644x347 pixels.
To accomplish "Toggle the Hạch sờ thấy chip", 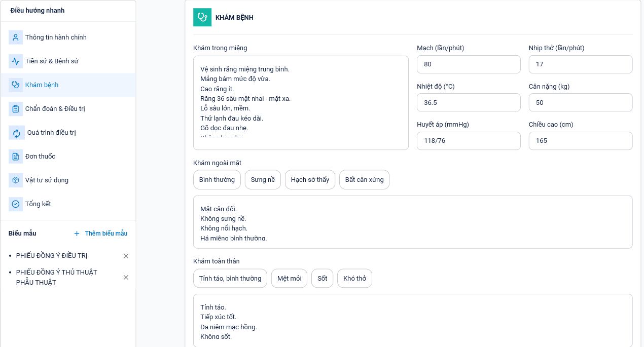I will pos(310,180).
